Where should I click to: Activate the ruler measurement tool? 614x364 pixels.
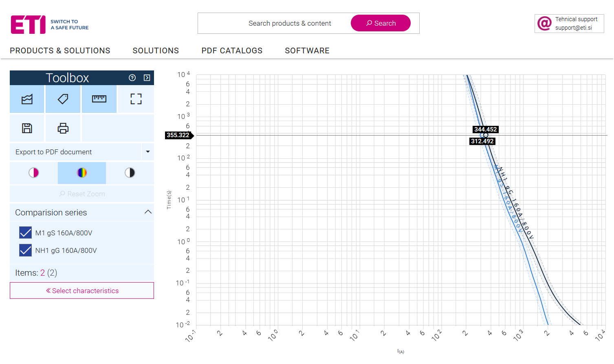tap(99, 99)
